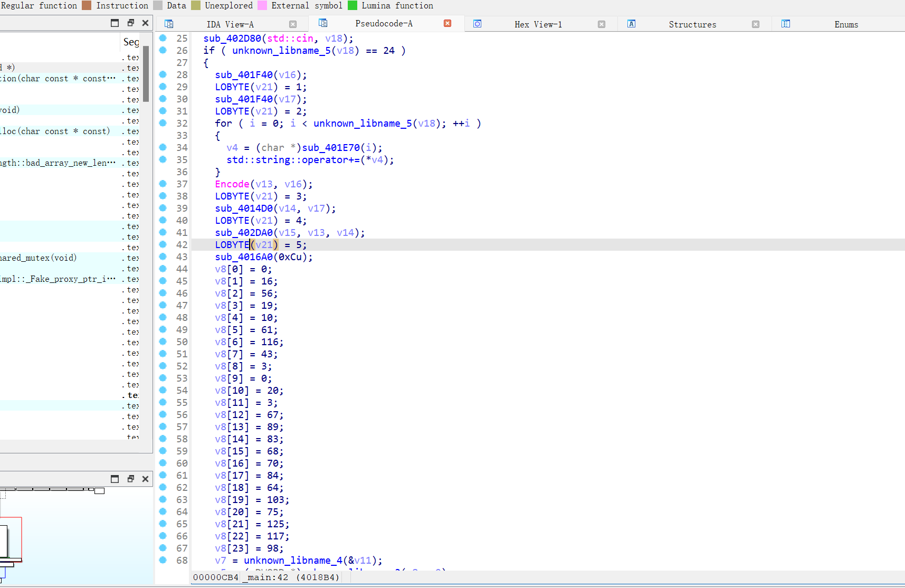The width and height of the screenshot is (905, 588).
Task: Switch to the Pseudocode-A tab
Action: pyautogui.click(x=384, y=23)
